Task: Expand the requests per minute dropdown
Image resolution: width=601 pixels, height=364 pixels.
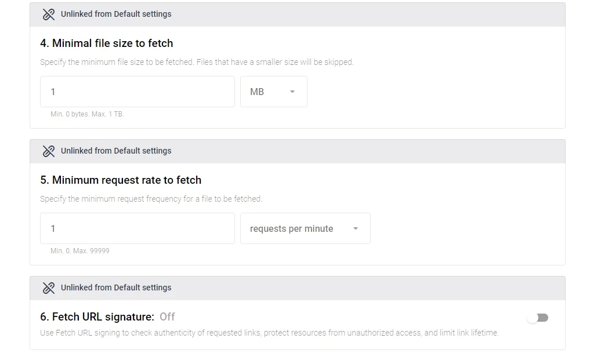Action: click(x=305, y=228)
